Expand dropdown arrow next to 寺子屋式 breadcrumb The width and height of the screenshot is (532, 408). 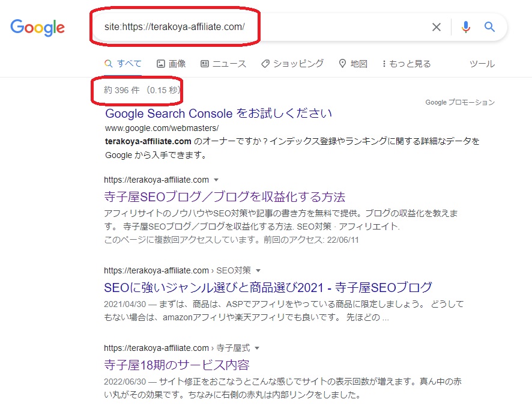[x=257, y=348]
